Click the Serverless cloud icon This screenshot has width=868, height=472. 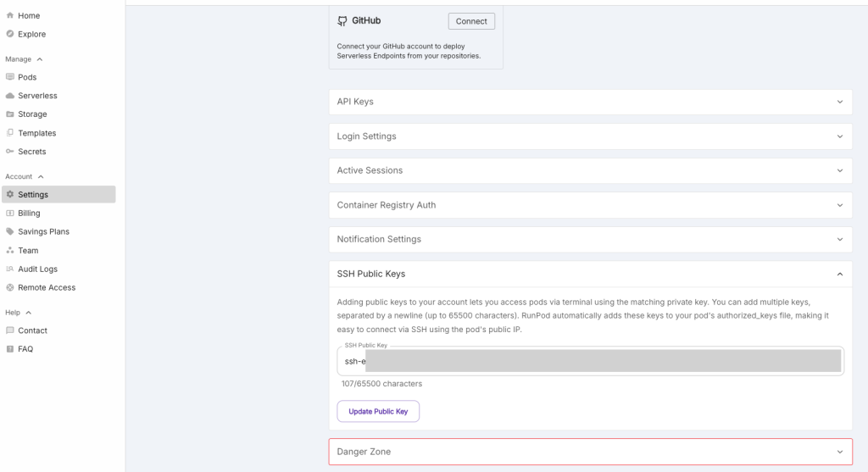(x=10, y=96)
